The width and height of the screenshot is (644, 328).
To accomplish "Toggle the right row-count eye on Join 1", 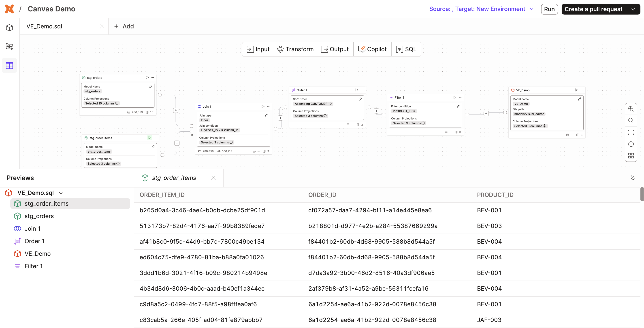I will click(219, 151).
